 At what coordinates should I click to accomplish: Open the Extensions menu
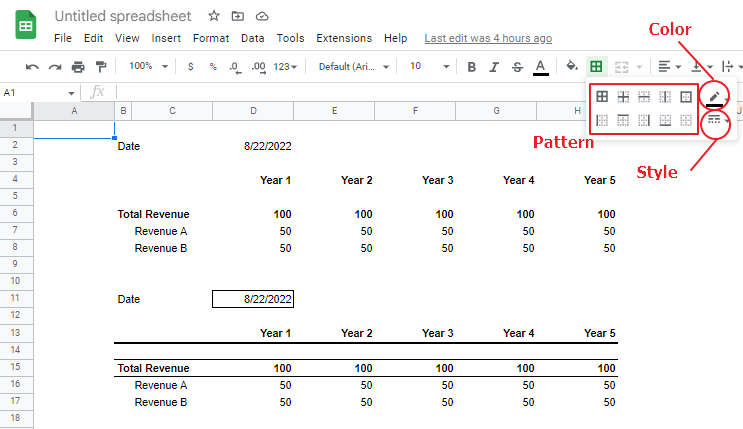pos(344,38)
